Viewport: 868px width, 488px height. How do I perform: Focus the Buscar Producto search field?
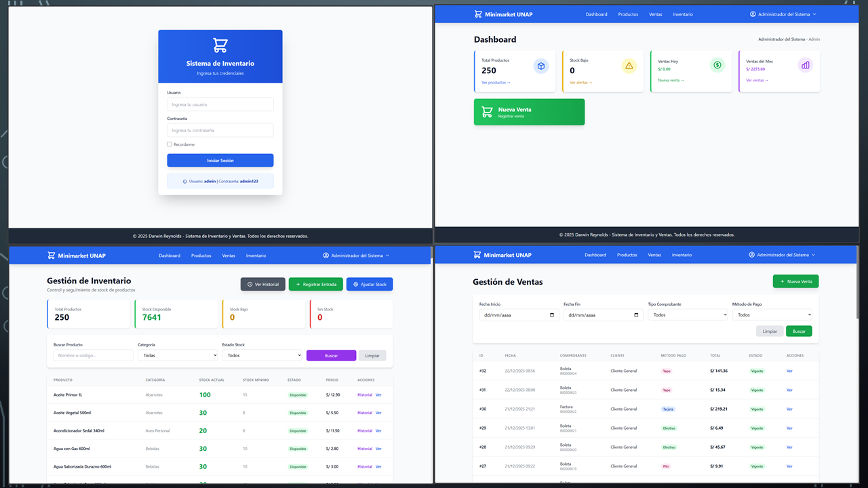tap(94, 355)
